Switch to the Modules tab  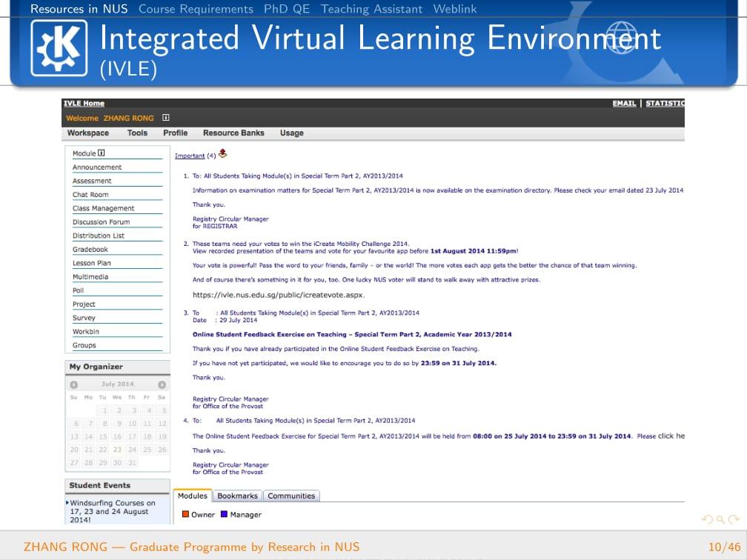click(x=193, y=496)
